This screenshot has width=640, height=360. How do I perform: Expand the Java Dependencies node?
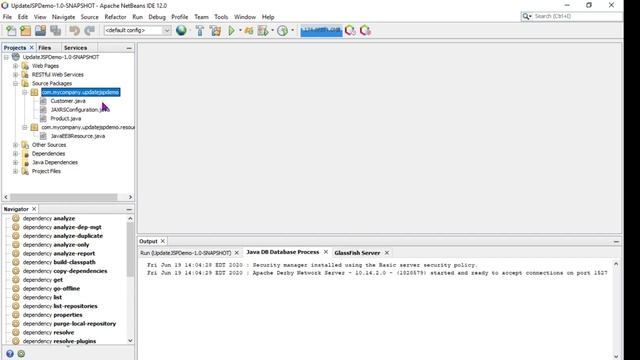pyautogui.click(x=16, y=162)
